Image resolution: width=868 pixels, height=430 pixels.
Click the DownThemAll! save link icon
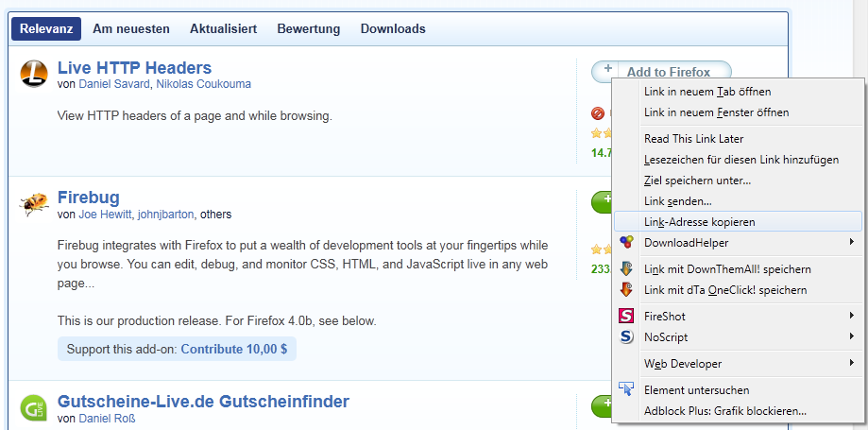point(625,269)
